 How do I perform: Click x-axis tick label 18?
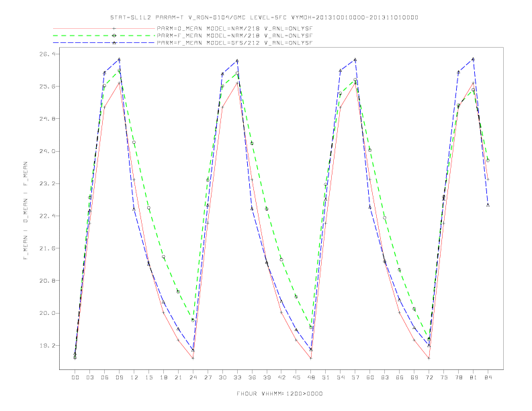163,377
